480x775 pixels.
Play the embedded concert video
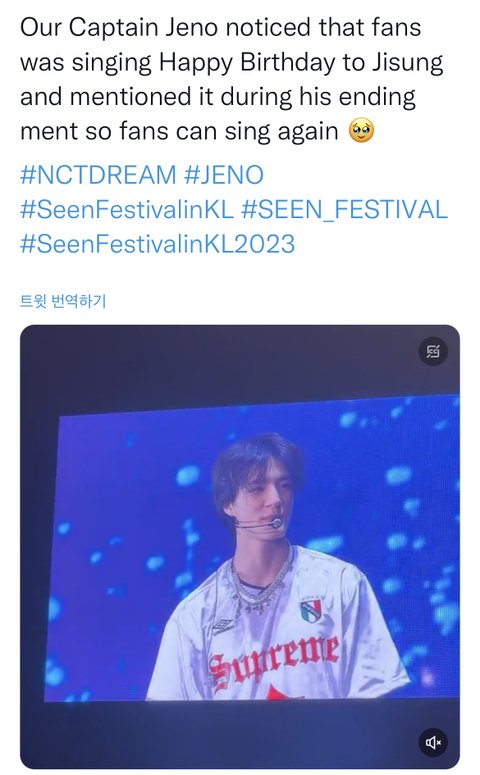[x=240, y=547]
